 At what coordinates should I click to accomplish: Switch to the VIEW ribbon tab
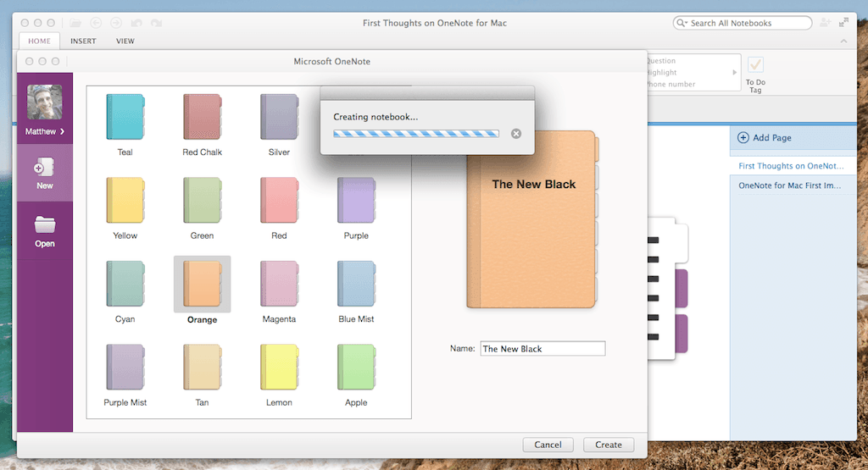click(x=125, y=41)
